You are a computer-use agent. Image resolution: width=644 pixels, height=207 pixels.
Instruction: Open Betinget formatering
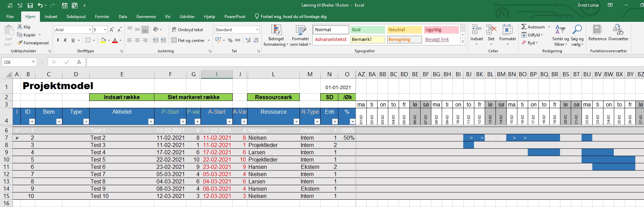276,36
